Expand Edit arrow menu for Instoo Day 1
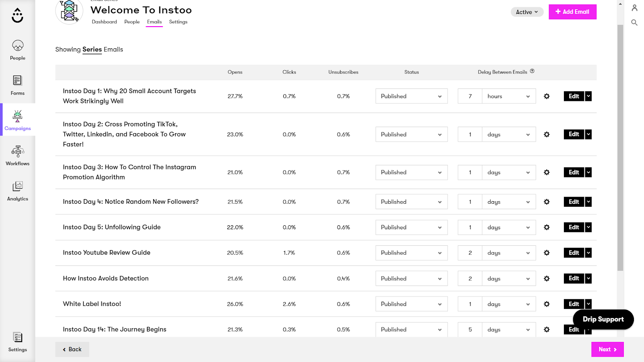This screenshot has height=362, width=644. (588, 96)
